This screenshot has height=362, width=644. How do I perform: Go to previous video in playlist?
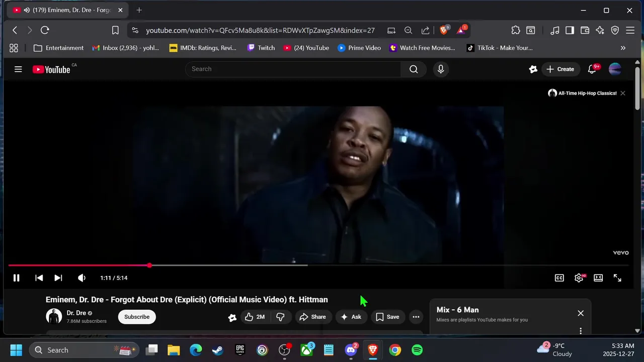pos(39,278)
